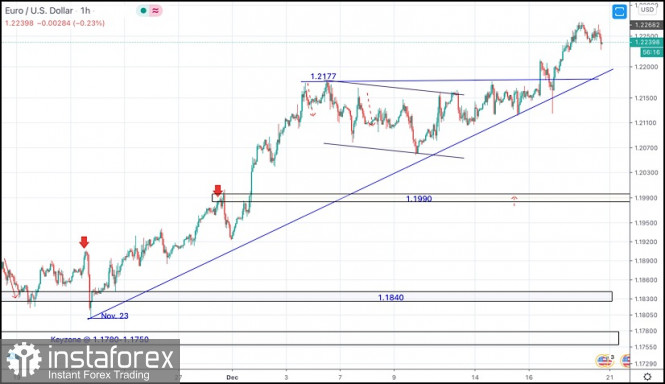Click 1.18600 on the price axis
This screenshot has height=384, width=665.
tap(646, 280)
